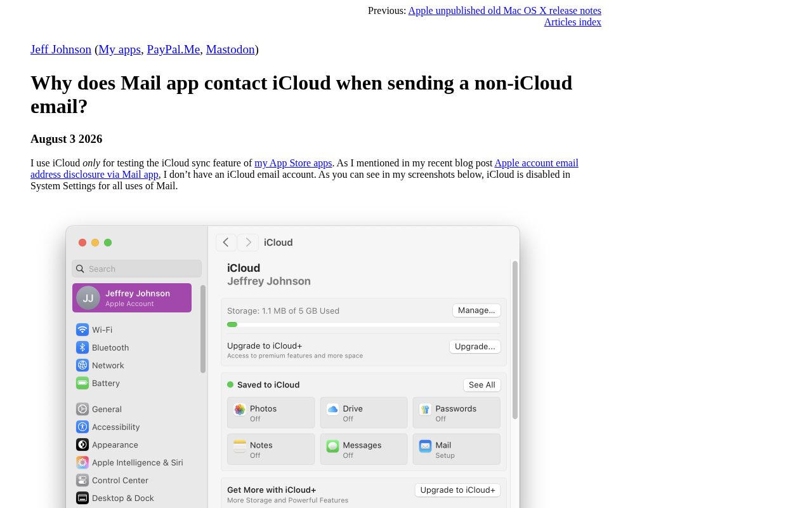Select Bluetooth label in sidebar
The width and height of the screenshot is (812, 508).
(110, 347)
